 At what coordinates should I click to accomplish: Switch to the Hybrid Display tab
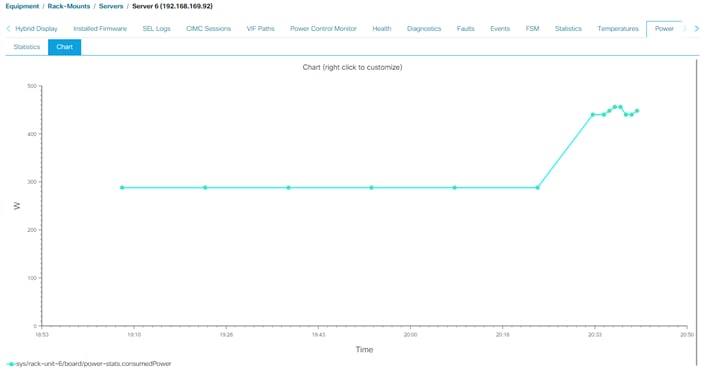(36, 29)
